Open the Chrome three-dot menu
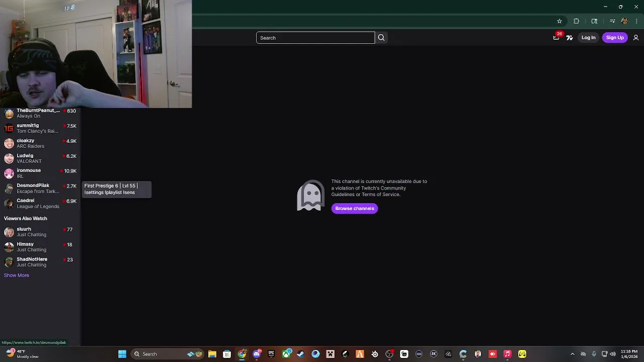 (636, 21)
